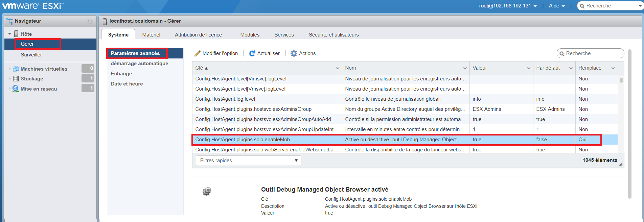This screenshot has width=644, height=222.
Task: Open the Modules tab
Action: click(x=250, y=34)
